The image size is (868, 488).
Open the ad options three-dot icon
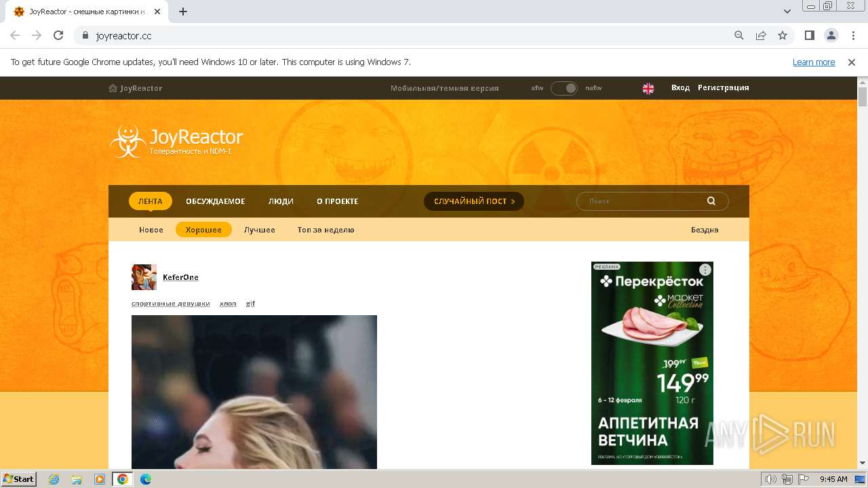click(705, 270)
